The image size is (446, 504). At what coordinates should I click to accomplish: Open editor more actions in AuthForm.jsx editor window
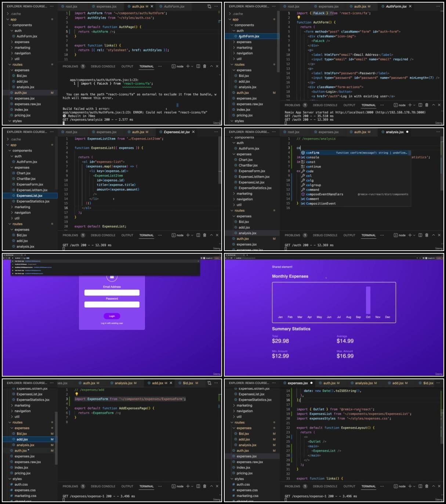pos(438,6)
